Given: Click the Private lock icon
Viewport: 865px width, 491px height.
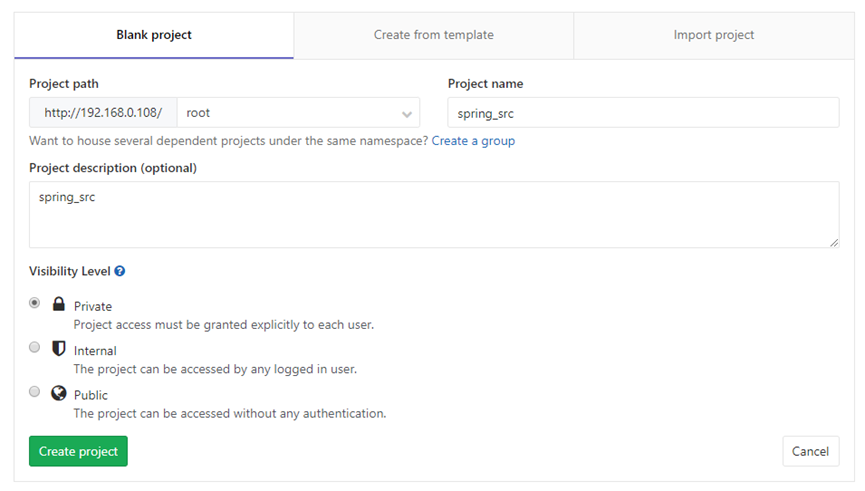Looking at the screenshot, I should (58, 304).
